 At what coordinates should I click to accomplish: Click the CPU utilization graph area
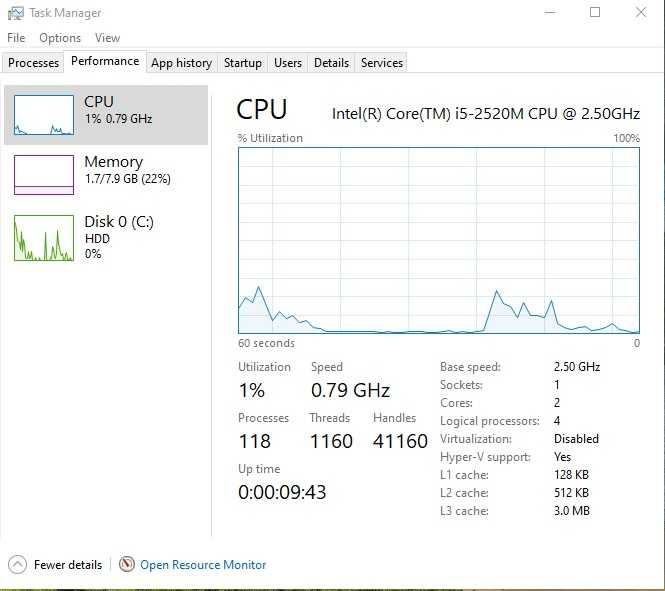[438, 240]
